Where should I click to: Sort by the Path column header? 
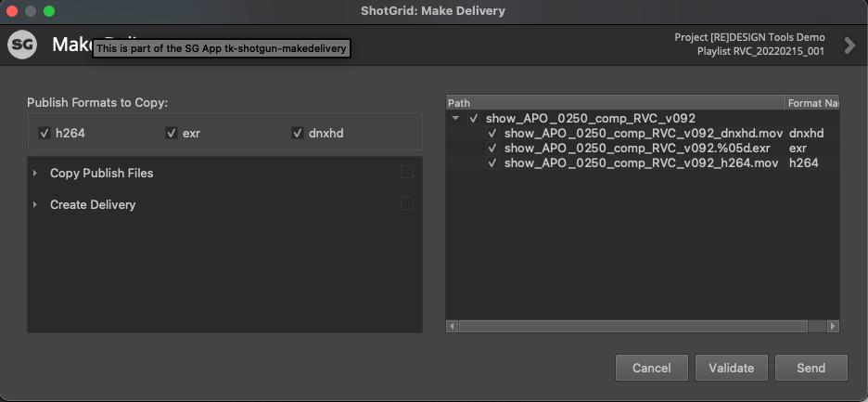coord(616,102)
